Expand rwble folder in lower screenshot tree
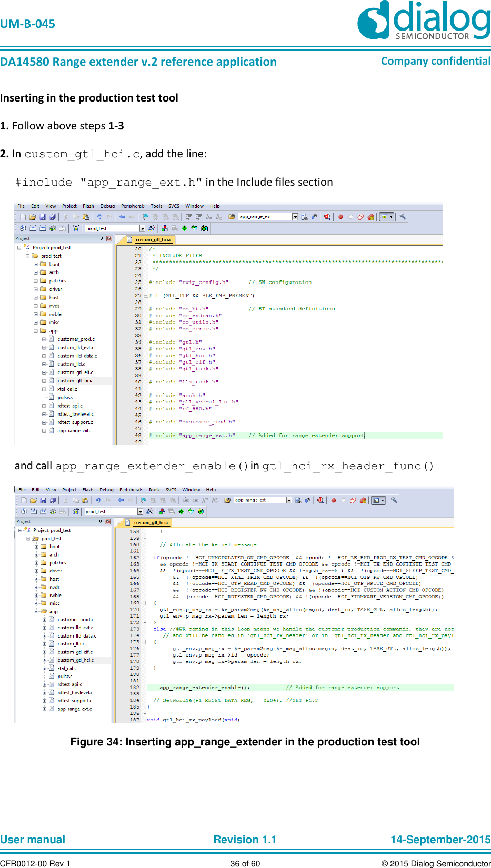Viewport: 491px width, 868px height. click(x=36, y=596)
